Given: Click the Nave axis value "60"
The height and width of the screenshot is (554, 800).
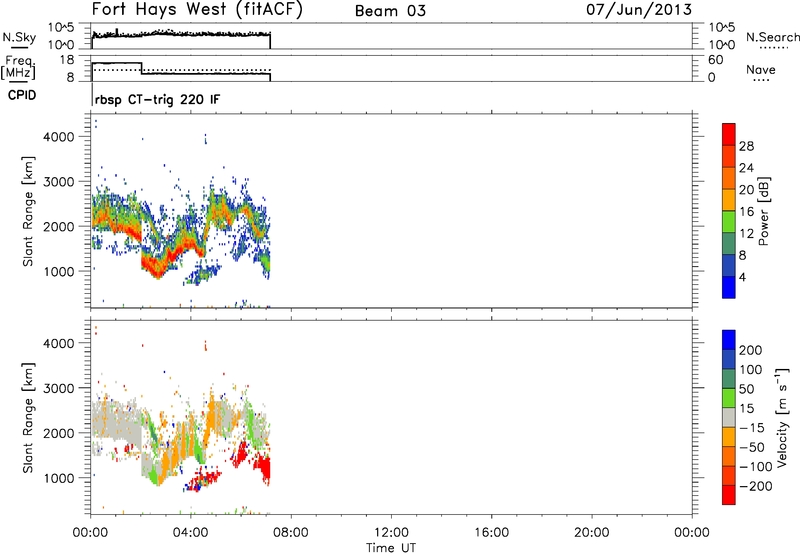Looking at the screenshot, I should (715, 60).
